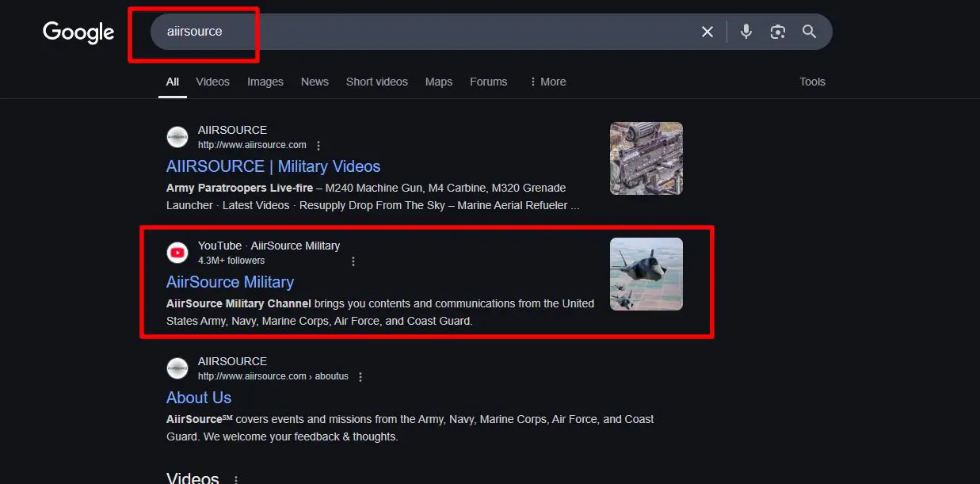Start voice search with microphone icon
The width and height of the screenshot is (980, 484).
pyautogui.click(x=745, y=32)
